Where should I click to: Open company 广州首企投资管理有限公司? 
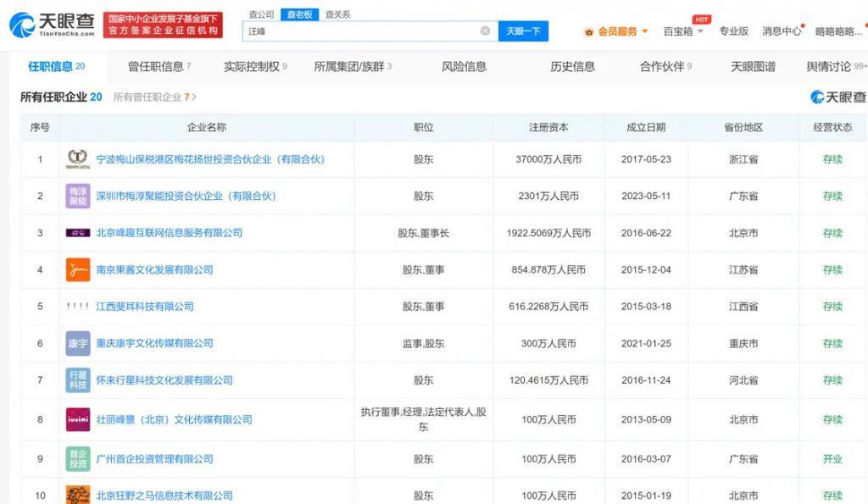pos(154,459)
